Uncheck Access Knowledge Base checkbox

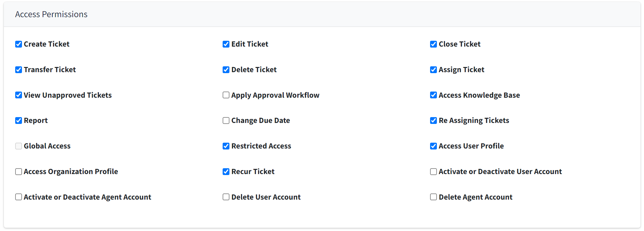click(434, 95)
